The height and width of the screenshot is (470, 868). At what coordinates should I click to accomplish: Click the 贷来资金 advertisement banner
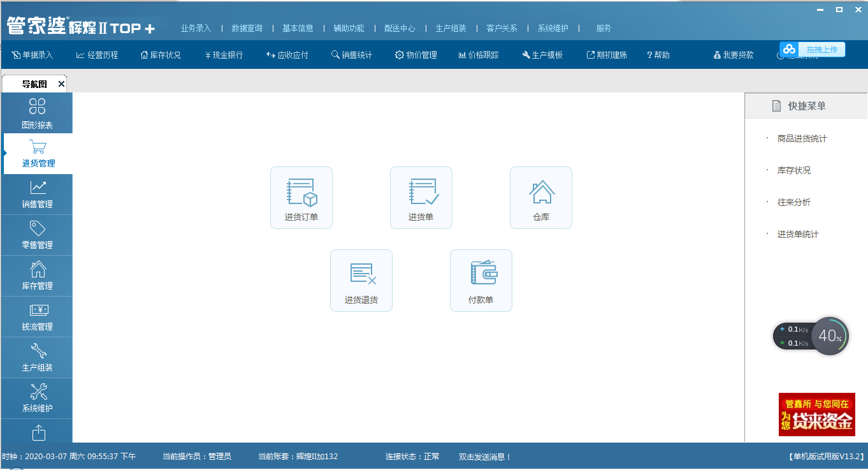click(816, 415)
